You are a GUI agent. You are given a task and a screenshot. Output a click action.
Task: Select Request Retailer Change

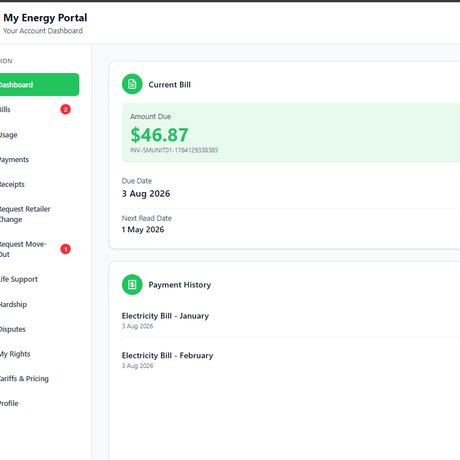39,214
